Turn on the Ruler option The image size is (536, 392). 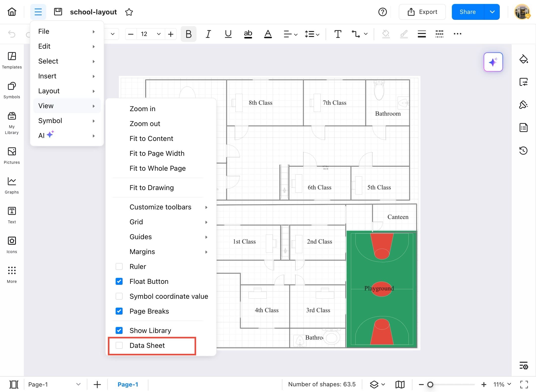pos(119,266)
